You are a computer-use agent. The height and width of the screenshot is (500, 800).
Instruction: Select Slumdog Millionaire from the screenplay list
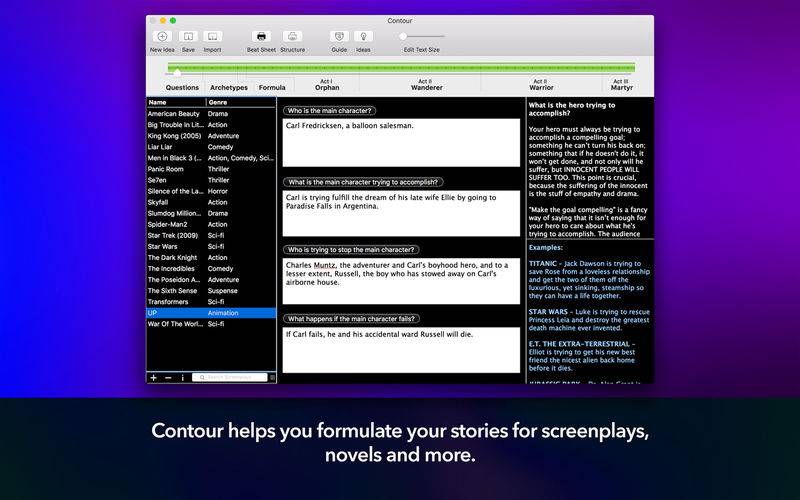[175, 213]
